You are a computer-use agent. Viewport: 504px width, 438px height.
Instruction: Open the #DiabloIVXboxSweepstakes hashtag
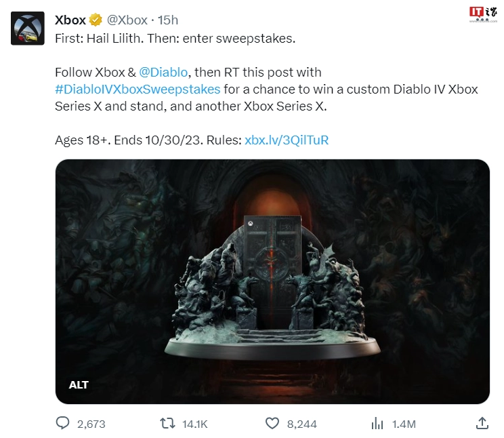click(x=138, y=89)
